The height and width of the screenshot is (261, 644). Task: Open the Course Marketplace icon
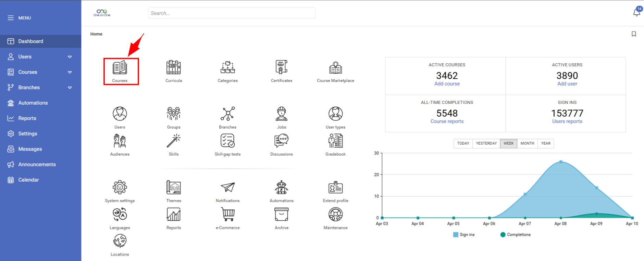(x=335, y=68)
